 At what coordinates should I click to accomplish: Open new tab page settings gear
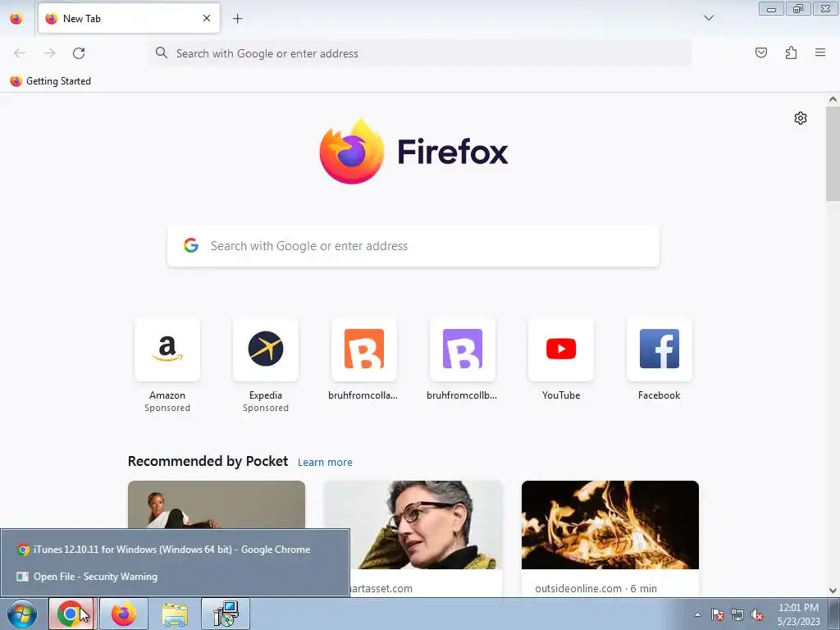[801, 118]
